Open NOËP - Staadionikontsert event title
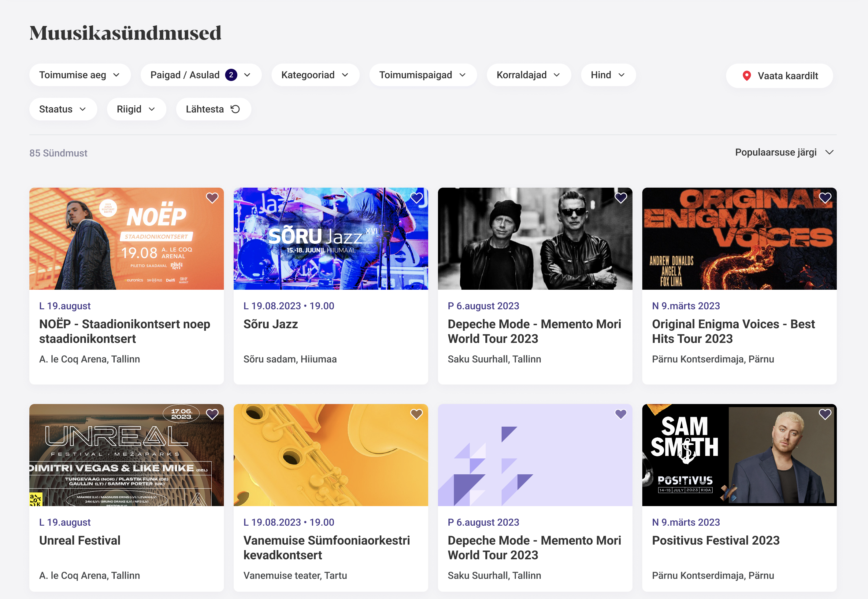Image resolution: width=868 pixels, height=599 pixels. click(125, 331)
